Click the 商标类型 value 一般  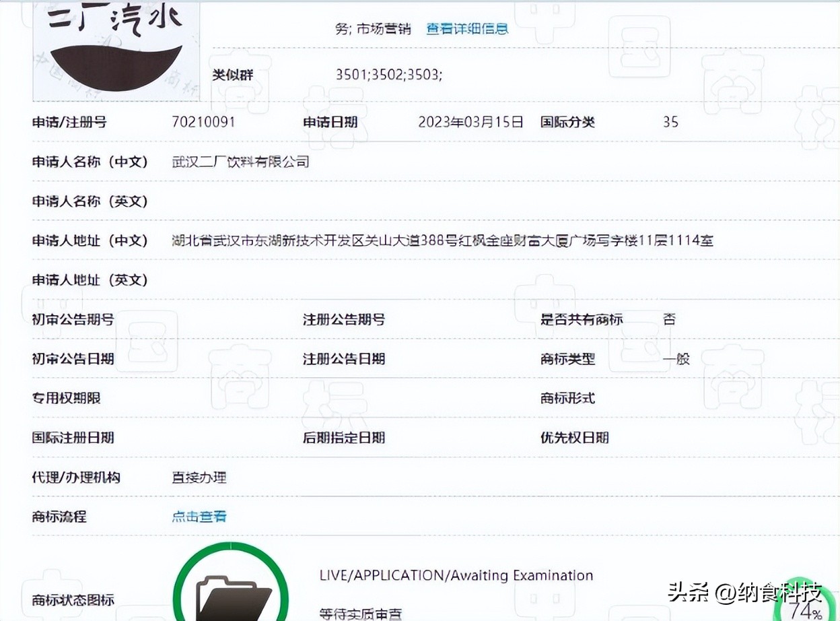tap(676, 359)
